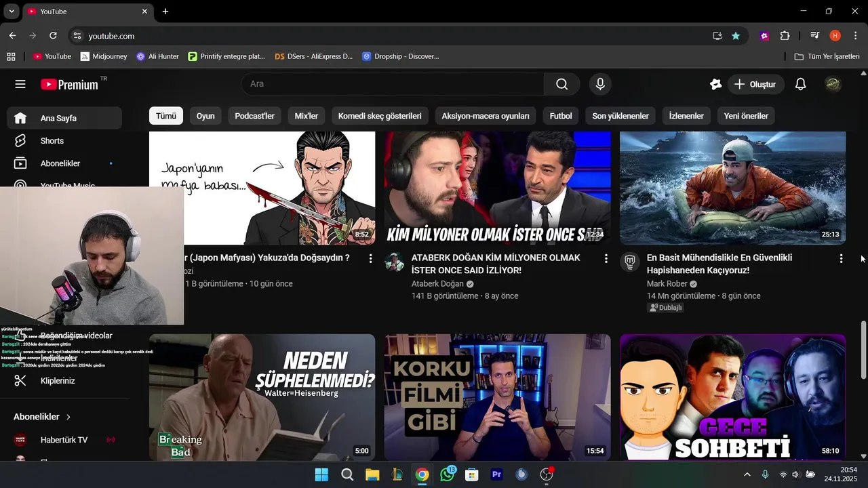Click the Oluştur create button
Viewport: 868px width, 488px height.
click(756, 84)
